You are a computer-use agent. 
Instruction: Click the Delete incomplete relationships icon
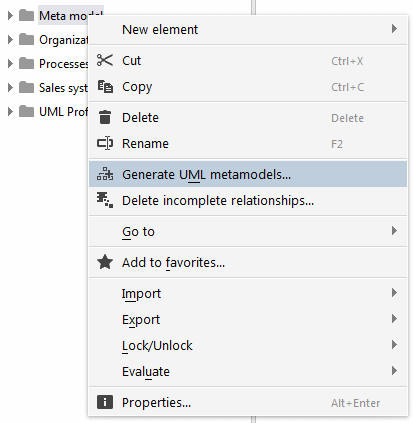[105, 200]
